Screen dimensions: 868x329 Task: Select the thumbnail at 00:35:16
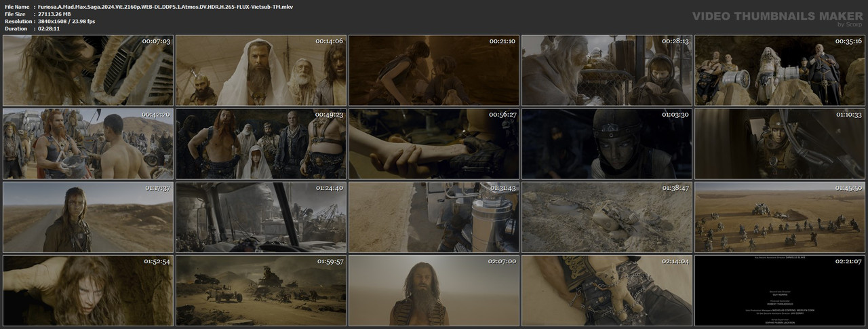click(780, 71)
